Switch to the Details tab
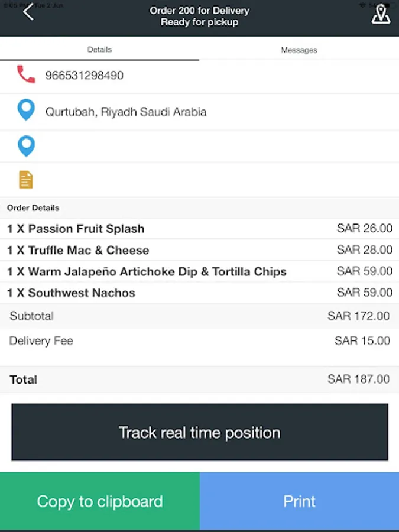The height and width of the screenshot is (532, 399). click(99, 50)
